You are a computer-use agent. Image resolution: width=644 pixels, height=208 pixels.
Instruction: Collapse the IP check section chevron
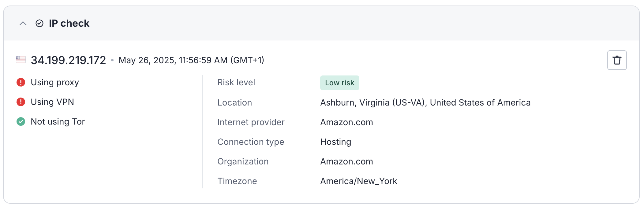[23, 23]
